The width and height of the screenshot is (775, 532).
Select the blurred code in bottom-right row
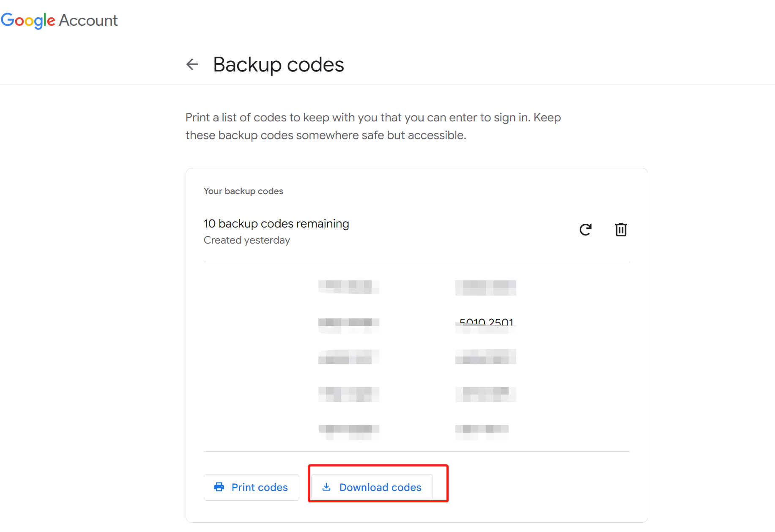tap(482, 431)
